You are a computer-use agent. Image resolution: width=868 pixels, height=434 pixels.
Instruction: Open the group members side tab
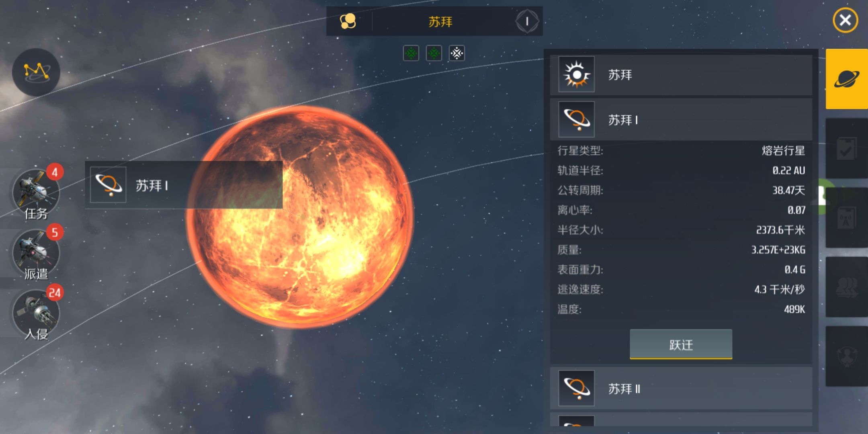[x=847, y=287]
